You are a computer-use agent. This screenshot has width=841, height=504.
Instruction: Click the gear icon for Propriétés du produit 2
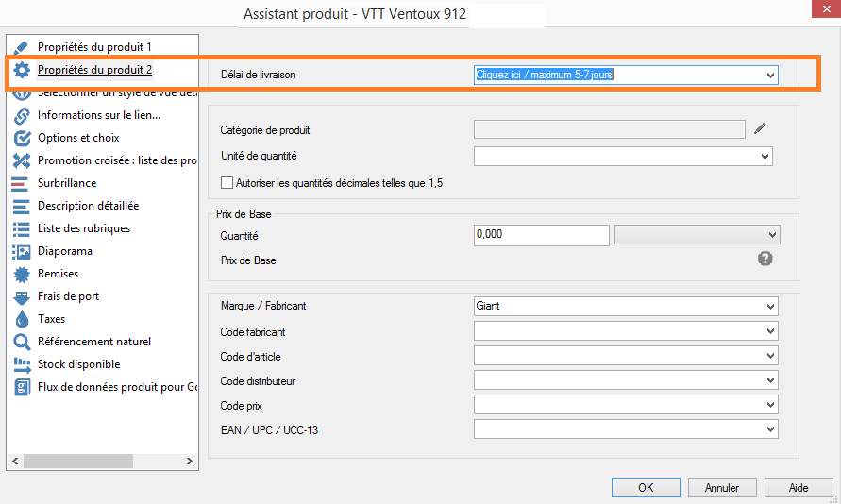22,70
